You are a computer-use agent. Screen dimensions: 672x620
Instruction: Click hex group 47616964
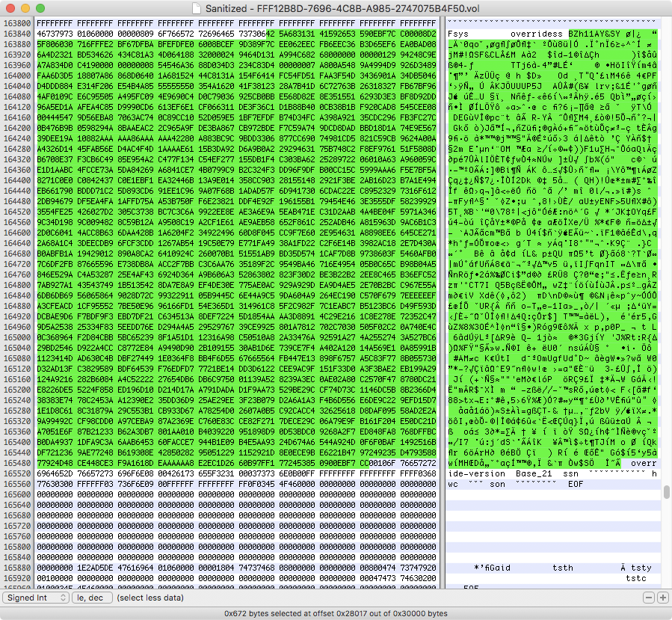click(x=135, y=568)
